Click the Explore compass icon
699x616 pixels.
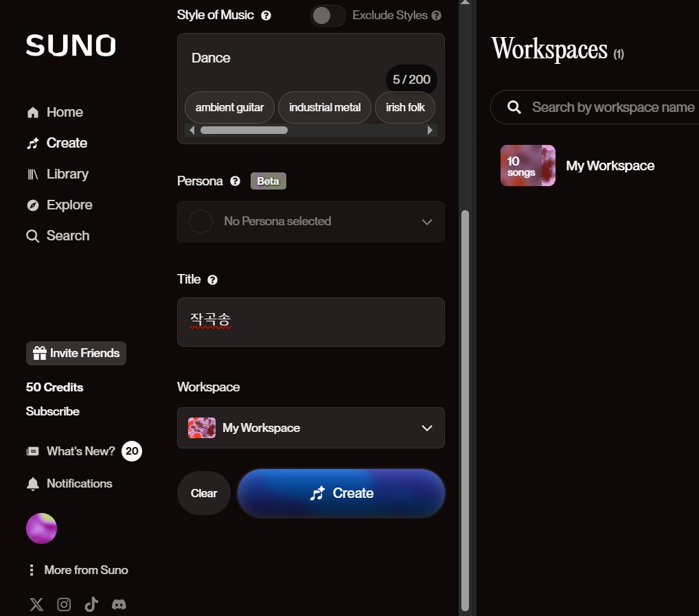[x=32, y=205]
